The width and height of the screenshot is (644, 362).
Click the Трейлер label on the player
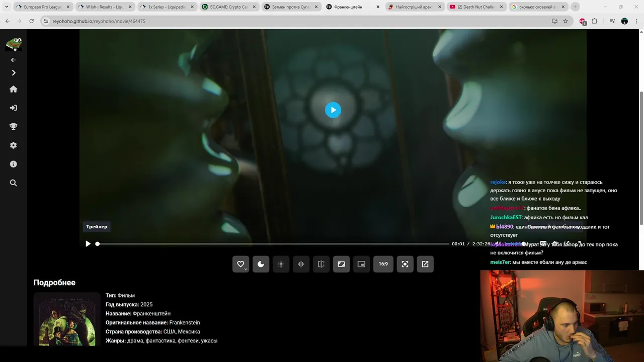click(x=97, y=227)
